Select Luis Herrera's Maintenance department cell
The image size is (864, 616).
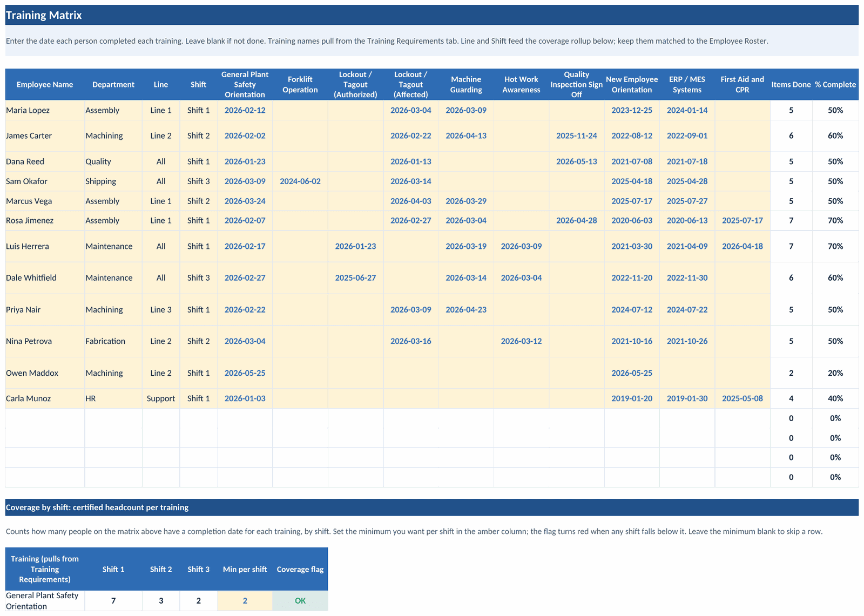[113, 246]
